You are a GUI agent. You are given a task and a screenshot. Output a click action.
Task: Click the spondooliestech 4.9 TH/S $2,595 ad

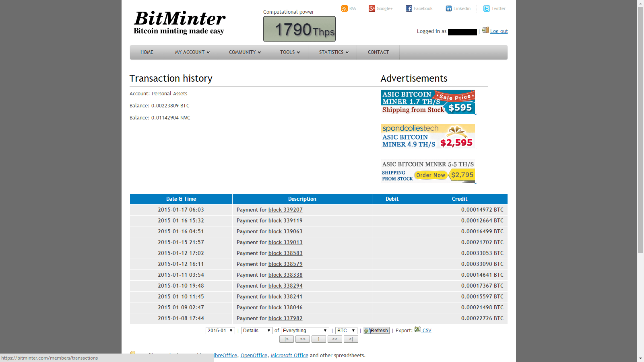click(x=428, y=136)
